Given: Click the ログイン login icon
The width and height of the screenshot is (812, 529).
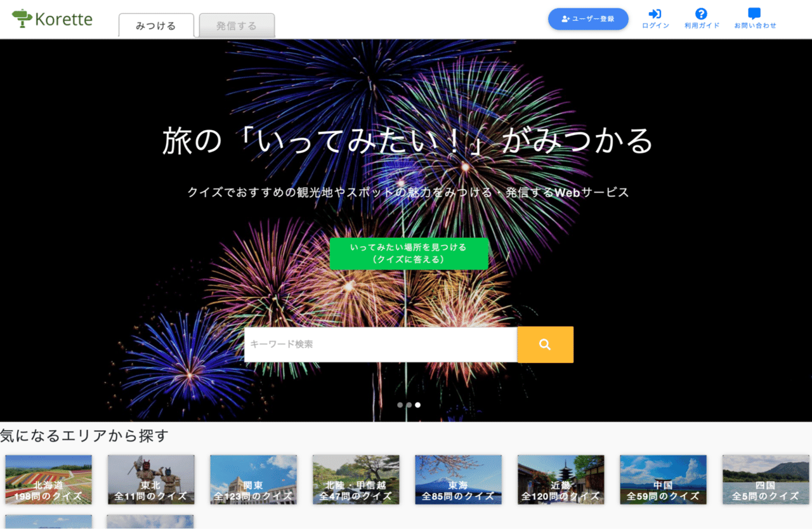Looking at the screenshot, I should (x=655, y=14).
